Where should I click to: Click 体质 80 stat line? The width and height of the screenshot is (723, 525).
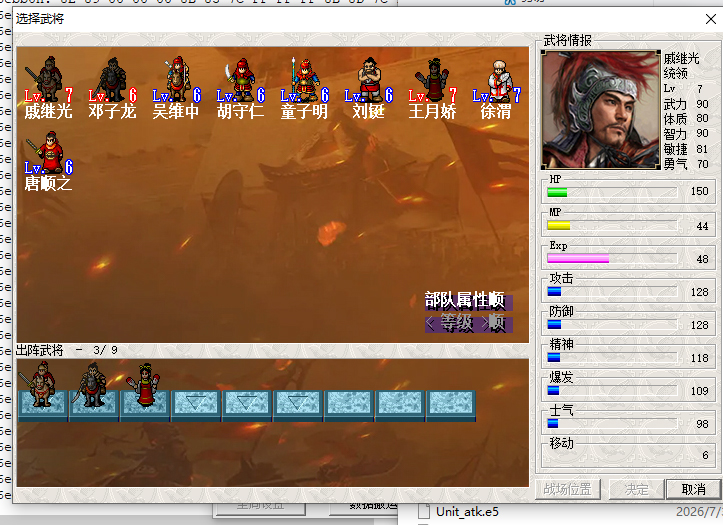click(686, 119)
